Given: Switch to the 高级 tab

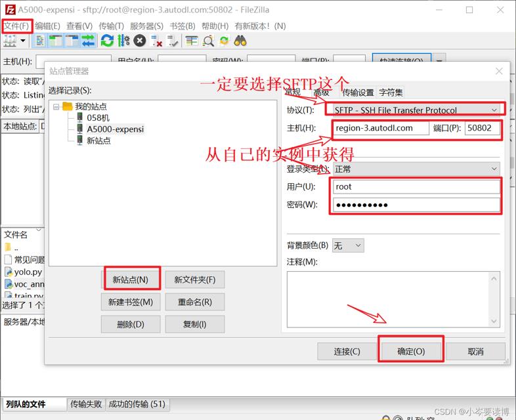Looking at the screenshot, I should [x=321, y=93].
